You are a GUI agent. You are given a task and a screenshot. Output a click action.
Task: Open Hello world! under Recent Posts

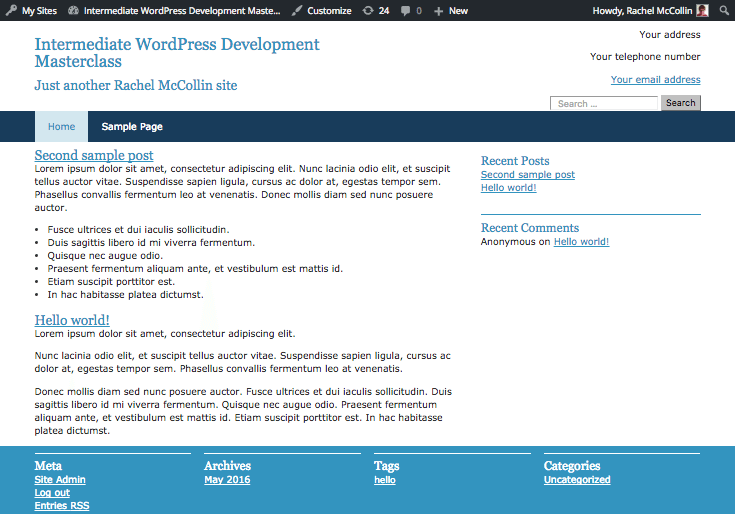pos(509,187)
